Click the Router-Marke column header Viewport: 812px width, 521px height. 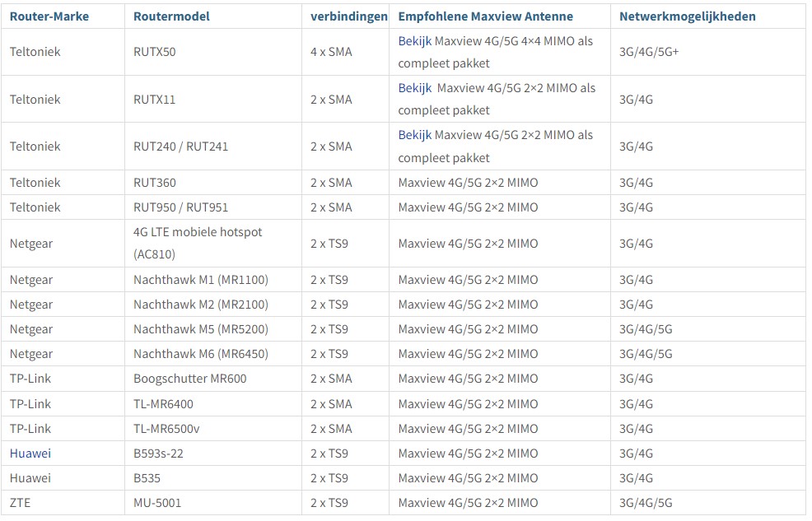49,16
